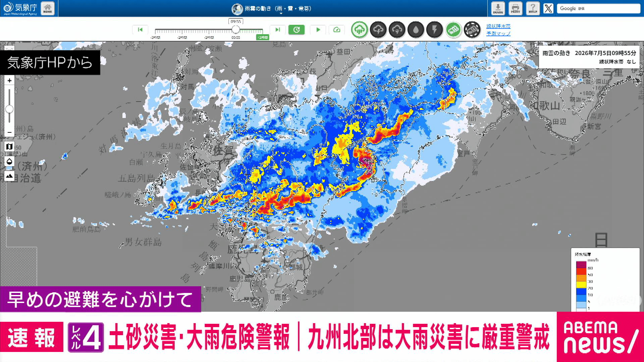Start animation with the play button
Screen dimensions: 644x362
tap(318, 30)
